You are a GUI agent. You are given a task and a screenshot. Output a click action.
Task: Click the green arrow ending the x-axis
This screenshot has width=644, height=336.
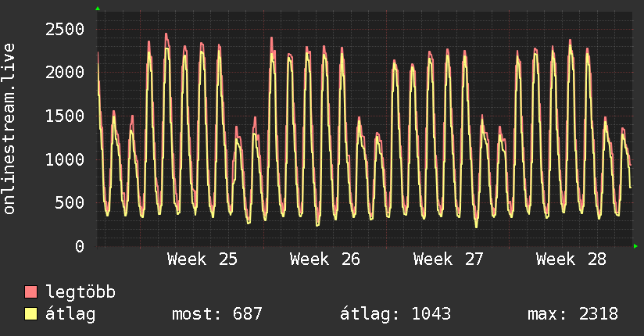[x=635, y=246]
